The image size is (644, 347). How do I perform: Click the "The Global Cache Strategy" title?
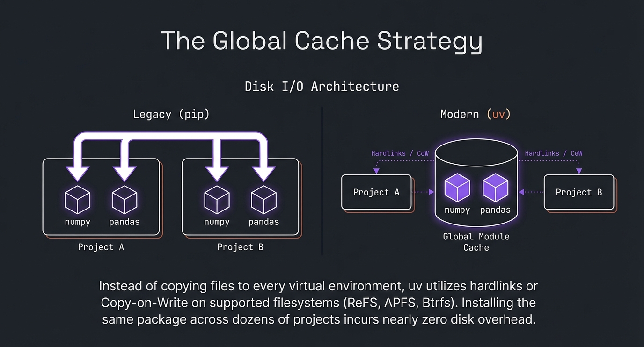322,41
